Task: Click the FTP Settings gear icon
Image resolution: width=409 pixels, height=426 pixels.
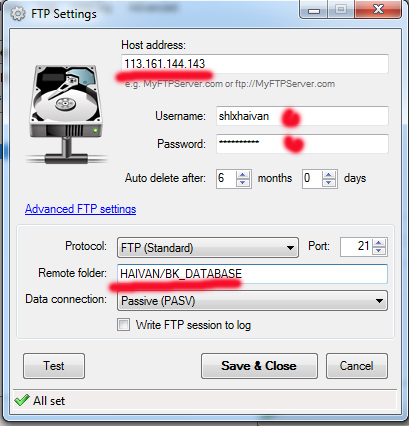Action: click(17, 14)
